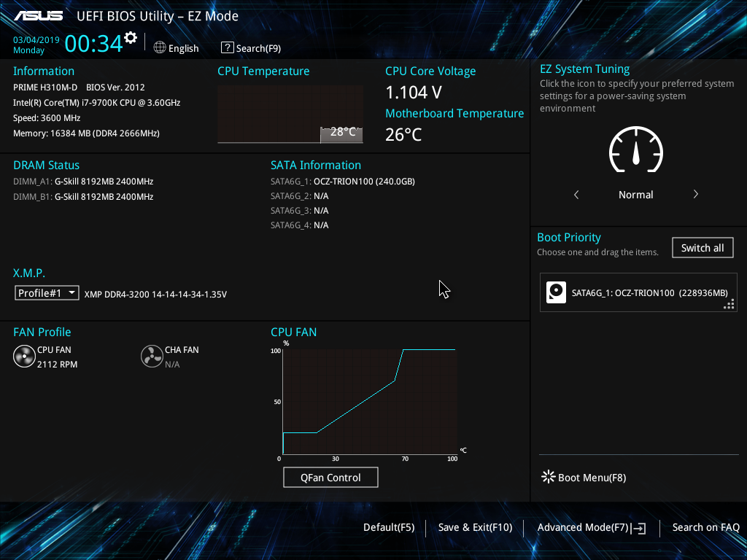747x560 pixels.
Task: Click the hard drive icon in Boot Priority
Action: pos(556,292)
